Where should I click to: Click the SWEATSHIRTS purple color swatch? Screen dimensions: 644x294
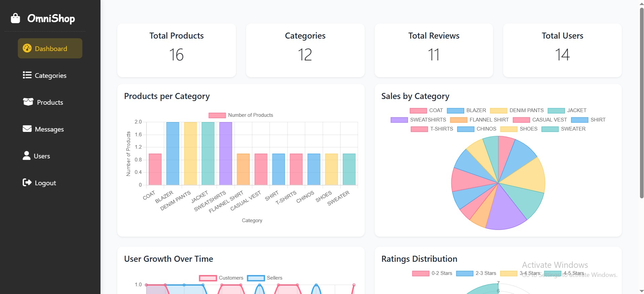click(399, 120)
